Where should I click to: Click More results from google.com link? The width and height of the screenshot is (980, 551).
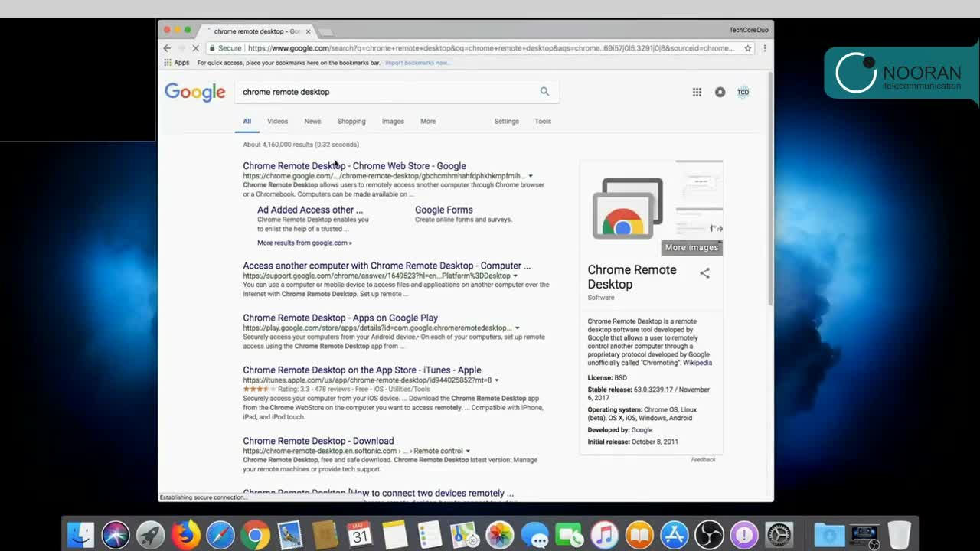[304, 243]
